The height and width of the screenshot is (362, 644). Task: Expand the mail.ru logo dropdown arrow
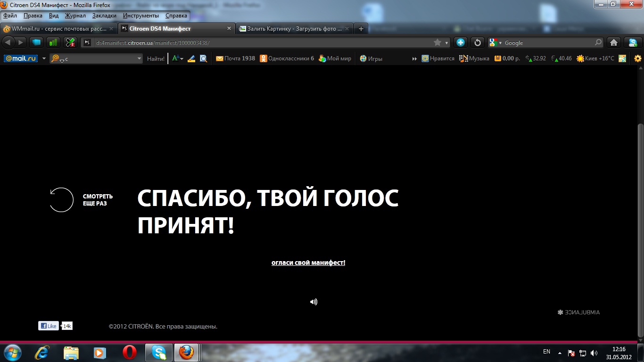[x=44, y=58]
